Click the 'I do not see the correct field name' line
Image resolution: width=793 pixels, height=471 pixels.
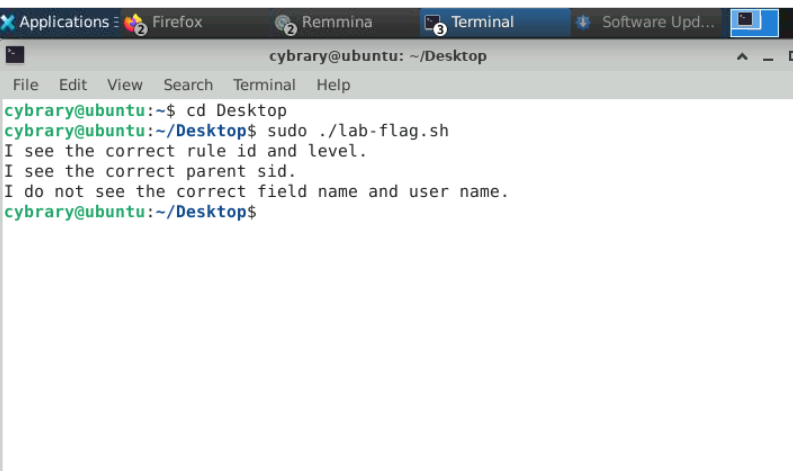256,191
